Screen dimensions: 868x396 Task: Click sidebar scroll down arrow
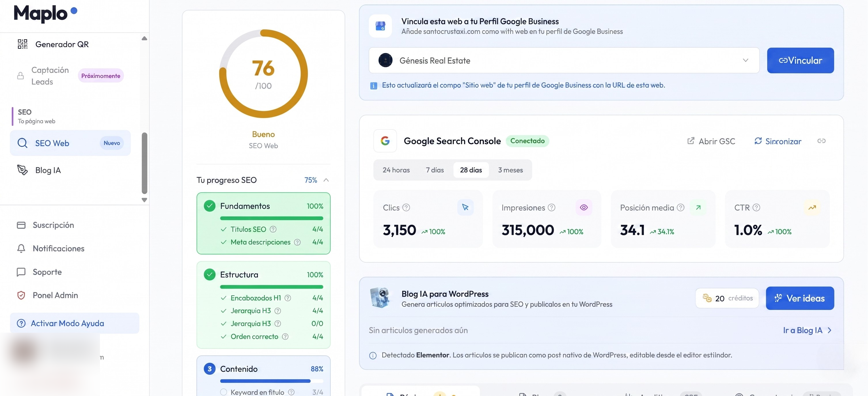[144, 200]
